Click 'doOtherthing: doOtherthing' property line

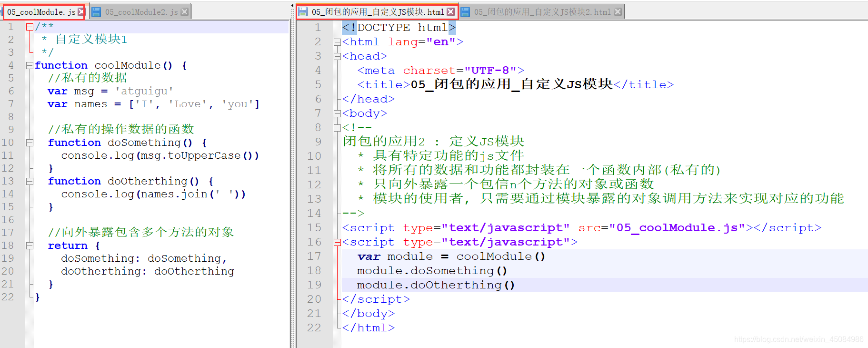pos(148,271)
